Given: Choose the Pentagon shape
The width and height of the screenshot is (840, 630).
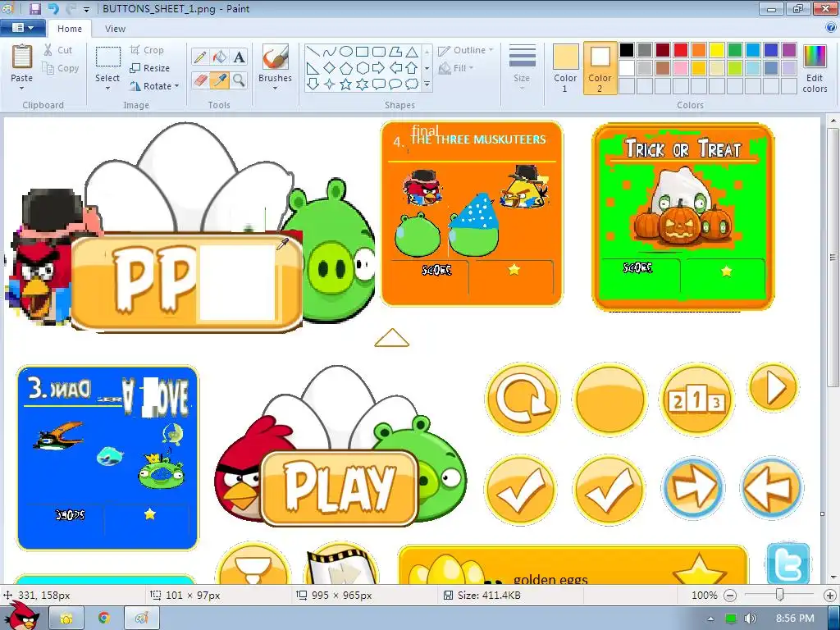Looking at the screenshot, I should point(346,67).
